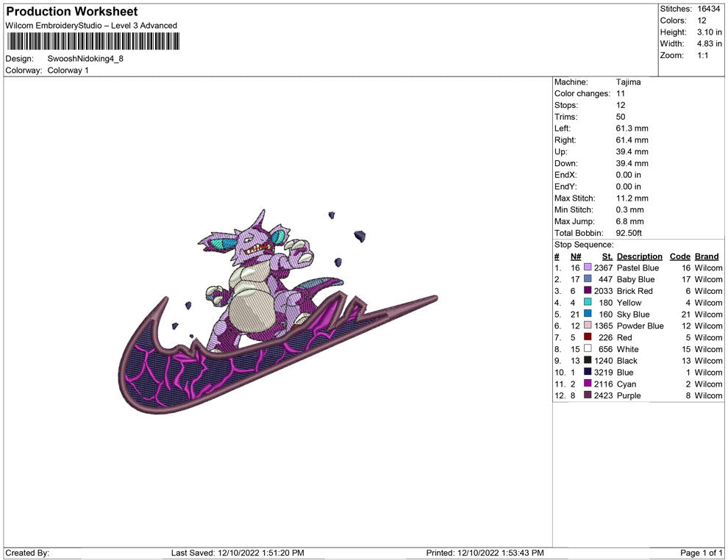728x560 pixels.
Task: Click the 'Printed: 12/10/2022 1:53:43 PM' text
Action: (x=485, y=553)
